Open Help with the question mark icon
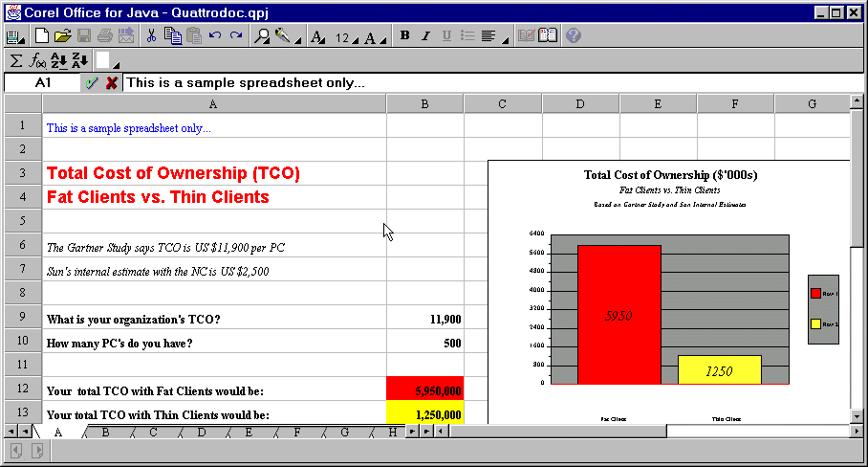 (574, 36)
